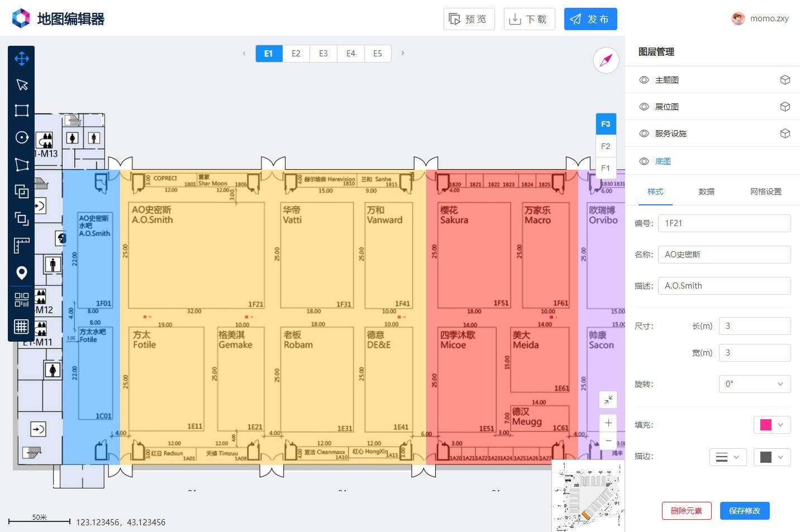800x532 pixels.
Task: Select floor F1
Action: (606, 168)
